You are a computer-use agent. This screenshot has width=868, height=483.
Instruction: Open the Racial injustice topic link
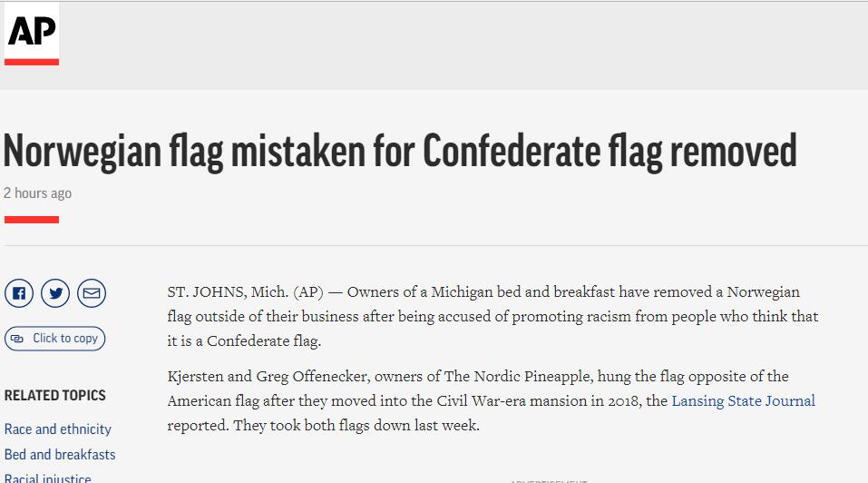47,478
